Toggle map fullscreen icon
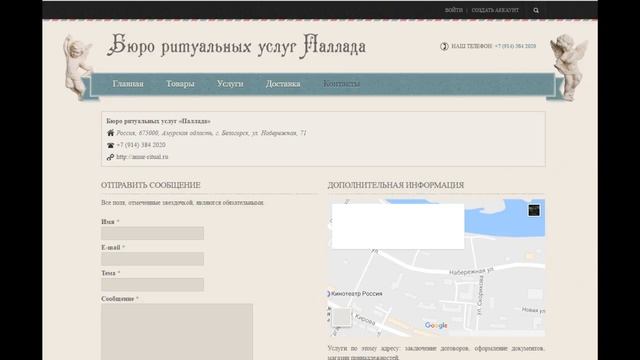This screenshot has width=640, height=360. point(534,210)
